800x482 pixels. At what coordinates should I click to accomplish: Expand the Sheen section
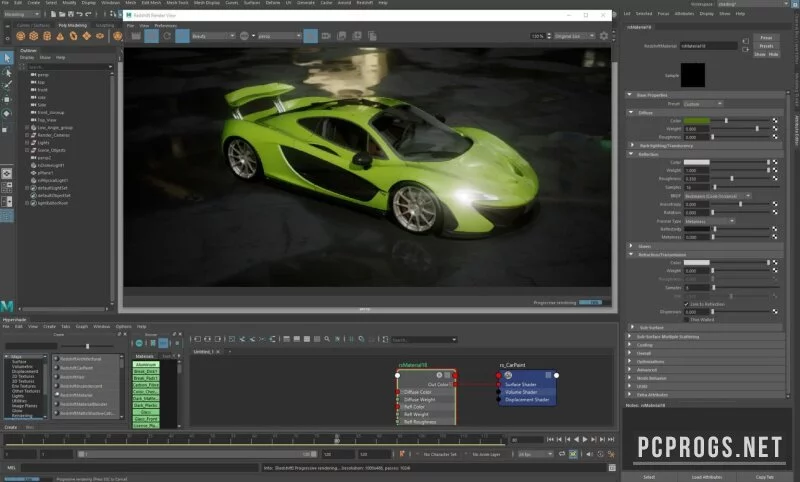pyautogui.click(x=631, y=246)
